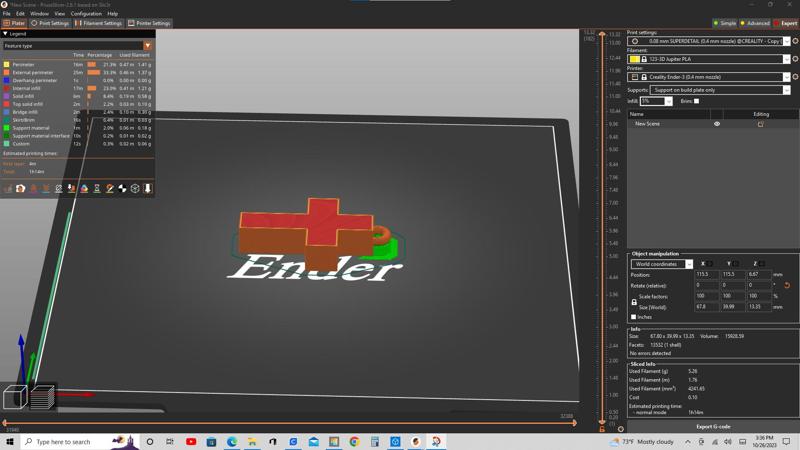Open Google Chrome from the taskbar
Image resolution: width=800 pixels, height=450 pixels.
[x=355, y=442]
